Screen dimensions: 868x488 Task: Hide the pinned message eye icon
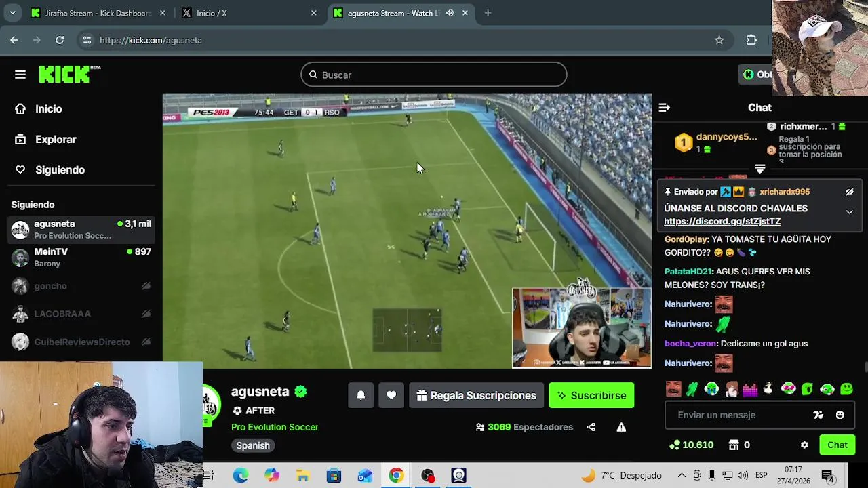coord(849,192)
